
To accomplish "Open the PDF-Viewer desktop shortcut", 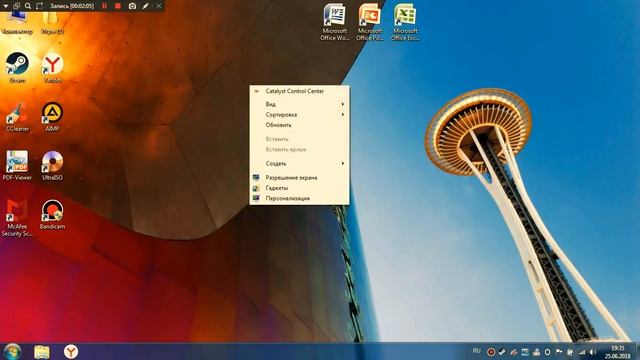I will 17,165.
